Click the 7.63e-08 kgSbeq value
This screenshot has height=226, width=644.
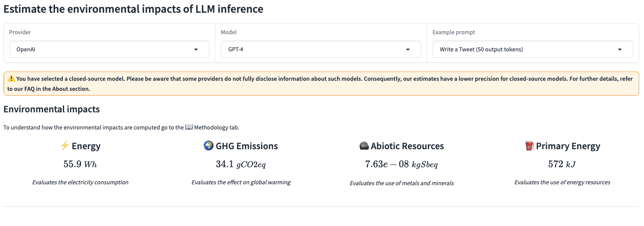402,164
